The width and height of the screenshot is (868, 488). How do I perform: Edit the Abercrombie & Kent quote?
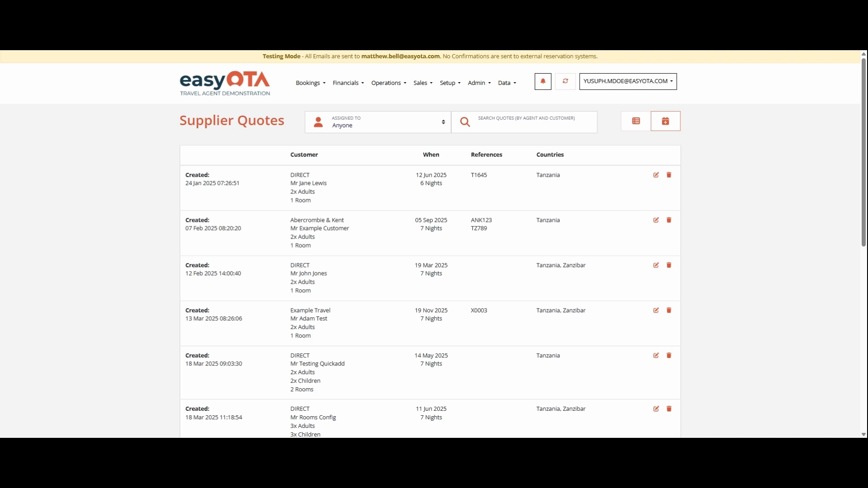[656, 220]
